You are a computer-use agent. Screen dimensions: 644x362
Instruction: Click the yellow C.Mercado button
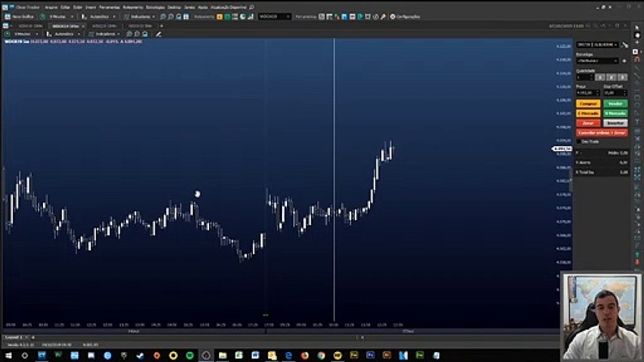588,114
